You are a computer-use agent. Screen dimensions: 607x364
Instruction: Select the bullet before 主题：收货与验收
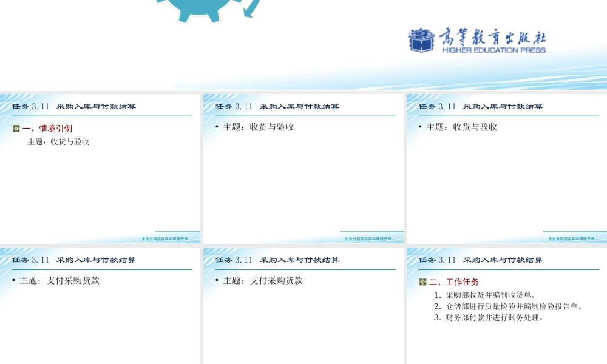click(216, 127)
